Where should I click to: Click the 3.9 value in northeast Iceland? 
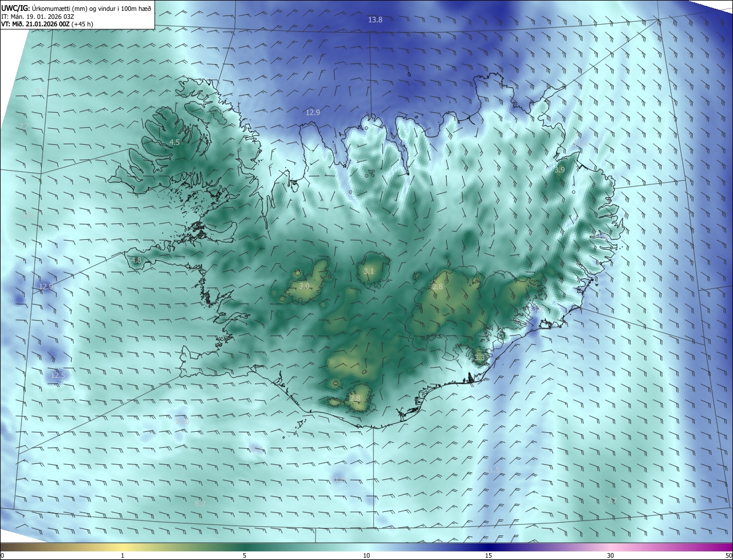point(559,169)
